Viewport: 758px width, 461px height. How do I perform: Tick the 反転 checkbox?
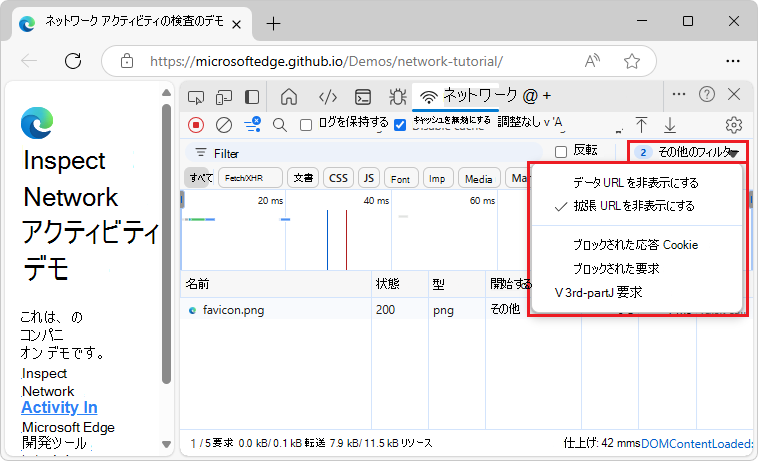pyautogui.click(x=561, y=152)
